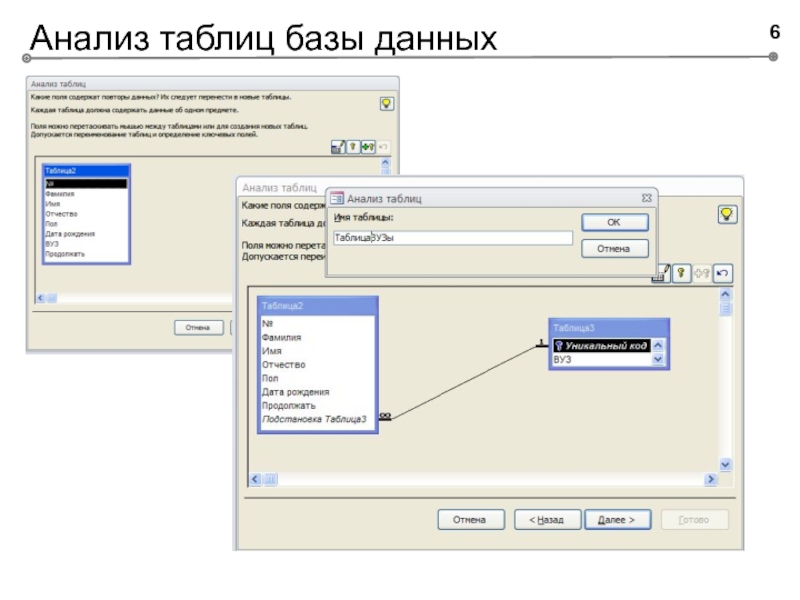The height and width of the screenshot is (600, 800).
Task: Close the table name dialog
Action: pos(646,198)
